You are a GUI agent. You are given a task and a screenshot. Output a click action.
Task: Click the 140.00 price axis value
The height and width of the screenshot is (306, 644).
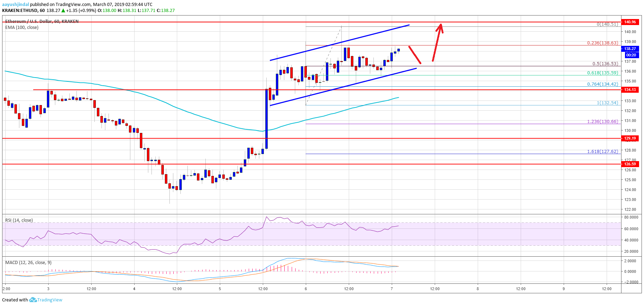tap(630, 32)
